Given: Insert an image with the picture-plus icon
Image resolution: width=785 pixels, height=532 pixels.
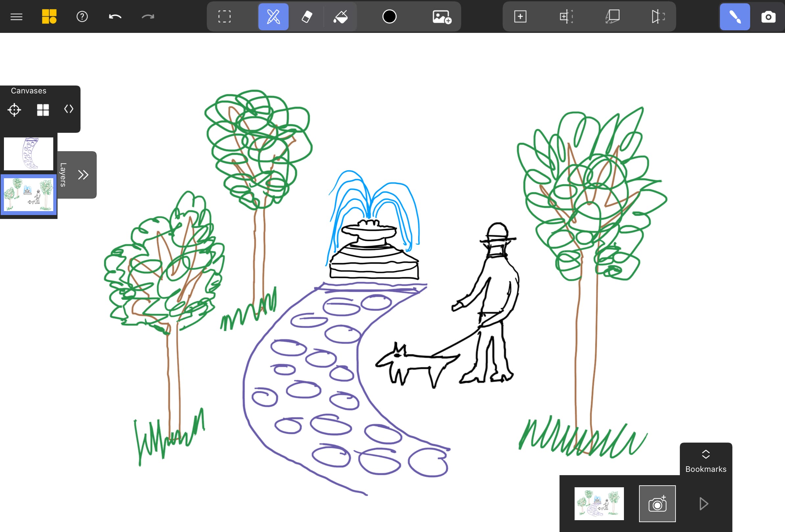Looking at the screenshot, I should (x=442, y=16).
